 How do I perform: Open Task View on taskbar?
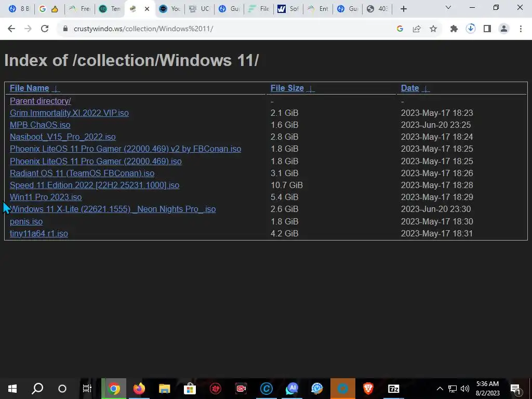pyautogui.click(x=87, y=389)
